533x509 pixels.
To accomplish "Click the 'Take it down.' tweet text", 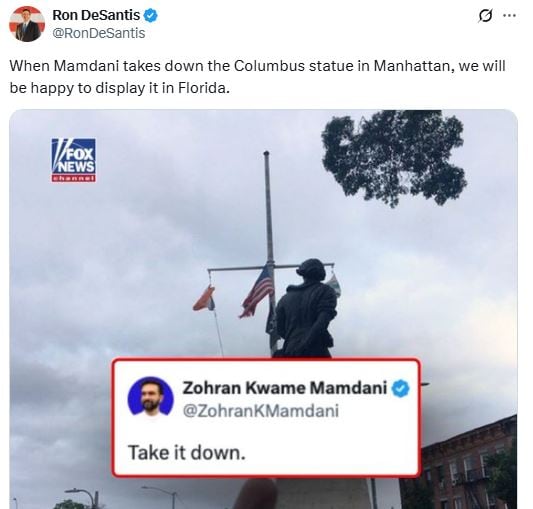I will click(187, 453).
